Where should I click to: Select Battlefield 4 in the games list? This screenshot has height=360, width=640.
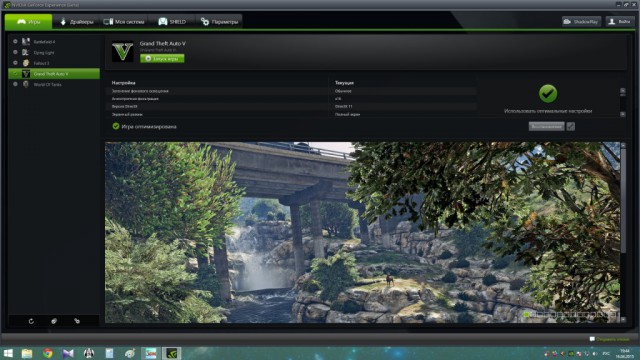[x=54, y=42]
